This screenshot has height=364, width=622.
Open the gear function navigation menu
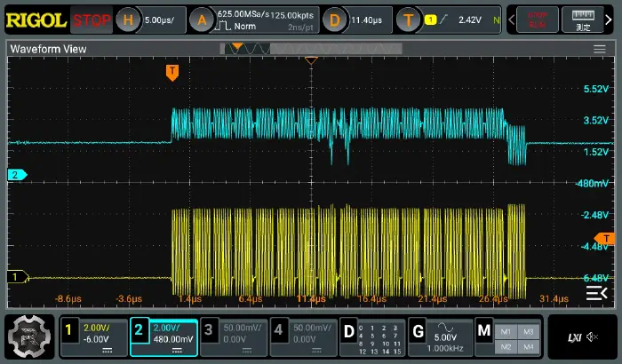coord(28,335)
